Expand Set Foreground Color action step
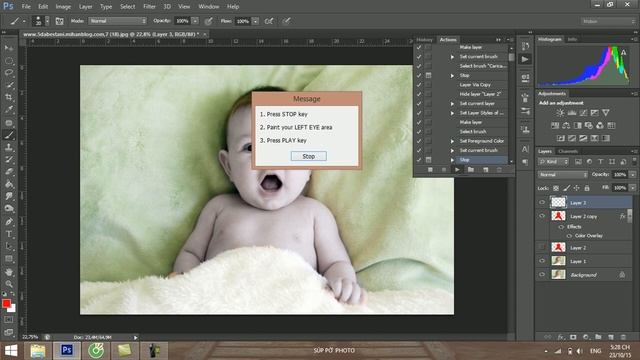The image size is (640, 360). pos(452,141)
